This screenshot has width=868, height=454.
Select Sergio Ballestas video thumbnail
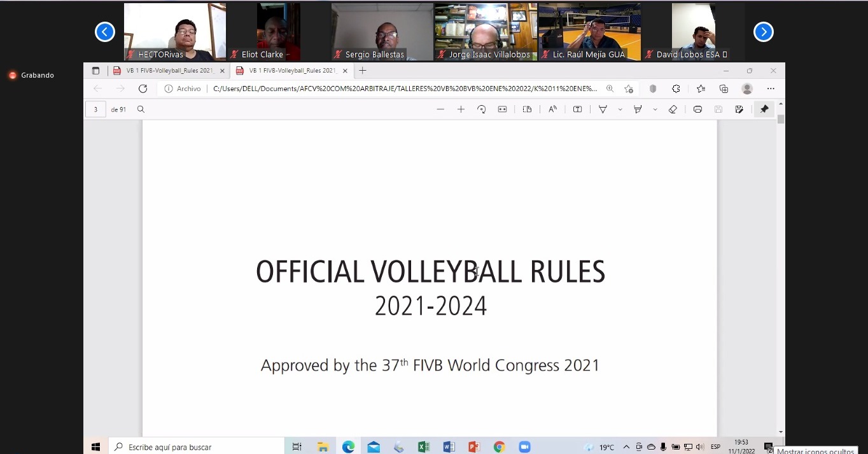(x=382, y=32)
